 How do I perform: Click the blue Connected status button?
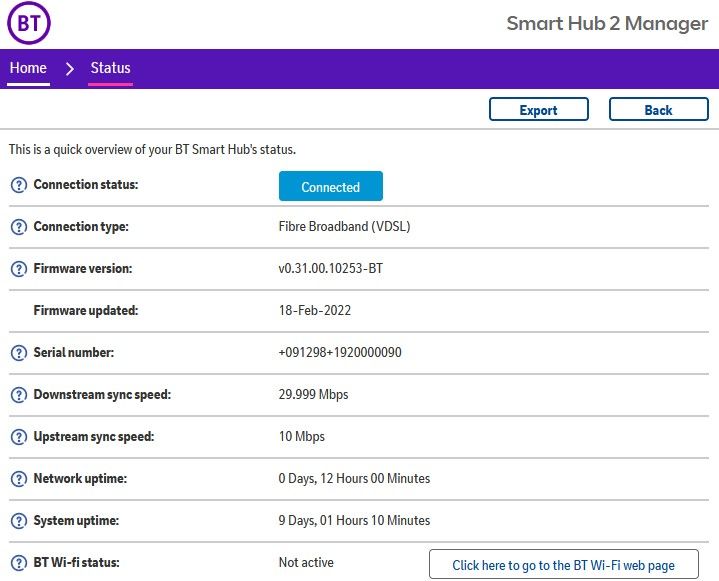330,187
